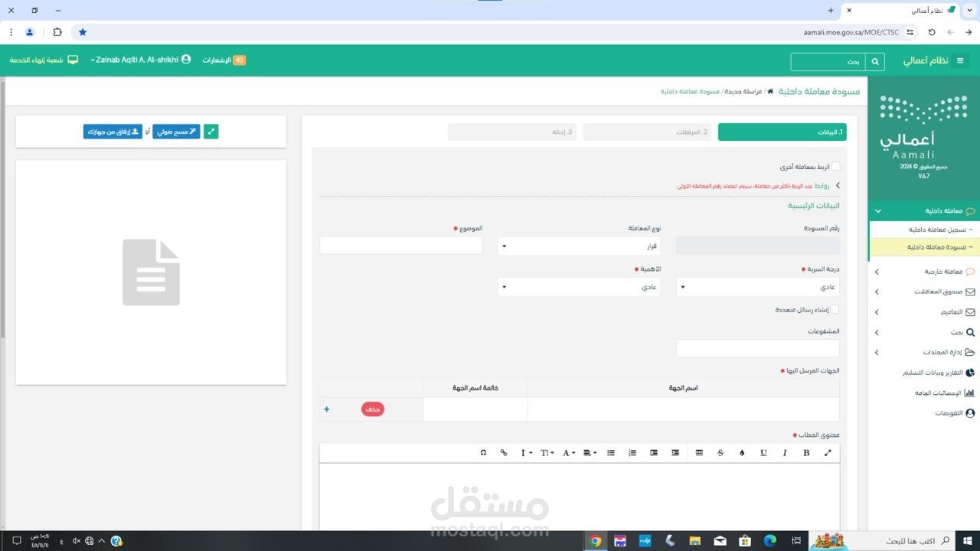Open the 'الأهمية' dropdown

point(580,287)
